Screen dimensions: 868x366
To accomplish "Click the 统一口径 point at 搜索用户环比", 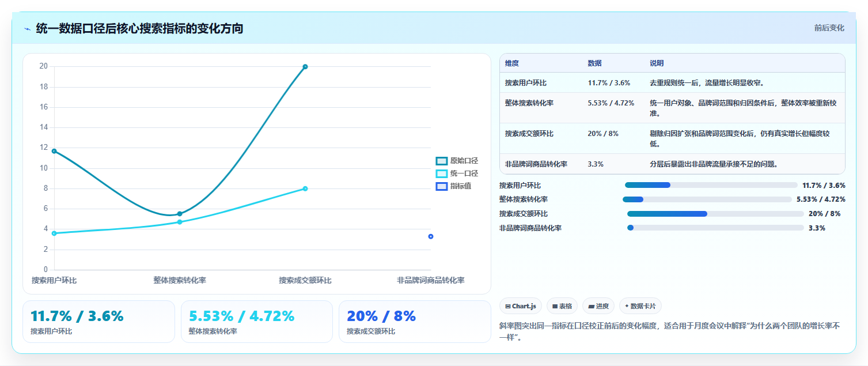I will tap(54, 233).
